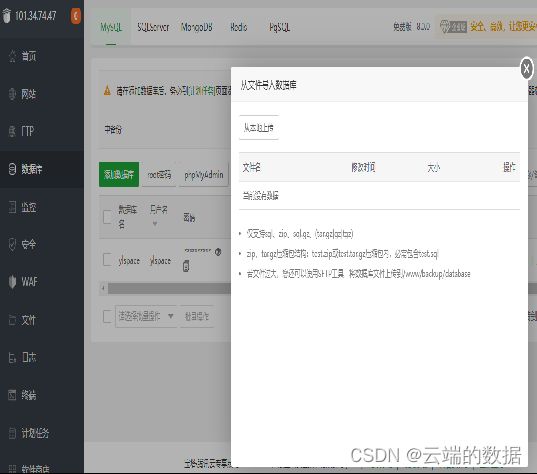The image size is (537, 474).
Task: Switch to the MySQL tab
Action: tap(111, 27)
